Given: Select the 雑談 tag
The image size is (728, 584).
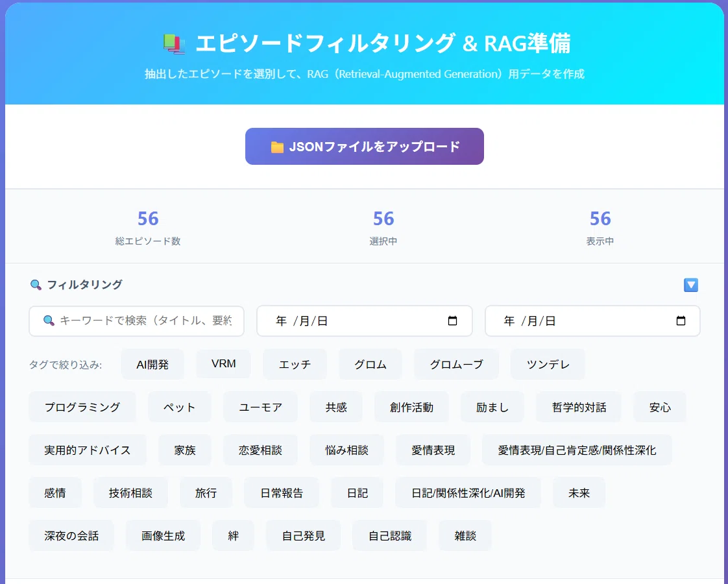Looking at the screenshot, I should [x=465, y=536].
